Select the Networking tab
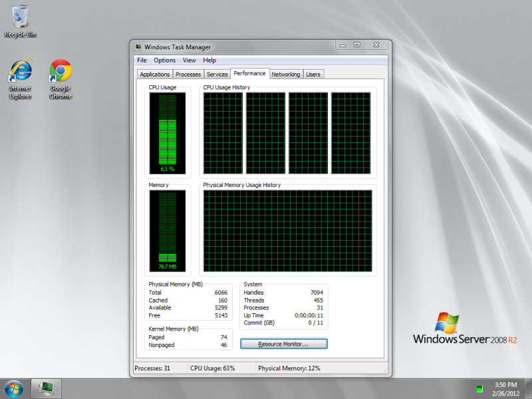 tap(286, 74)
